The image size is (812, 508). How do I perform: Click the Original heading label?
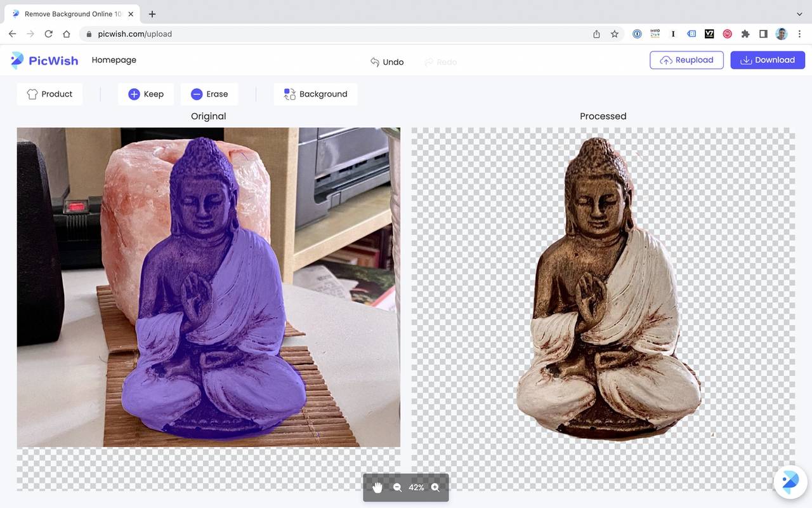pyautogui.click(x=209, y=116)
